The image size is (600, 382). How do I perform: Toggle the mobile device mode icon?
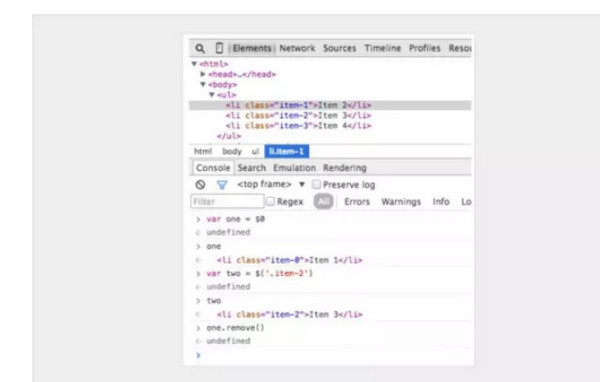[x=219, y=48]
